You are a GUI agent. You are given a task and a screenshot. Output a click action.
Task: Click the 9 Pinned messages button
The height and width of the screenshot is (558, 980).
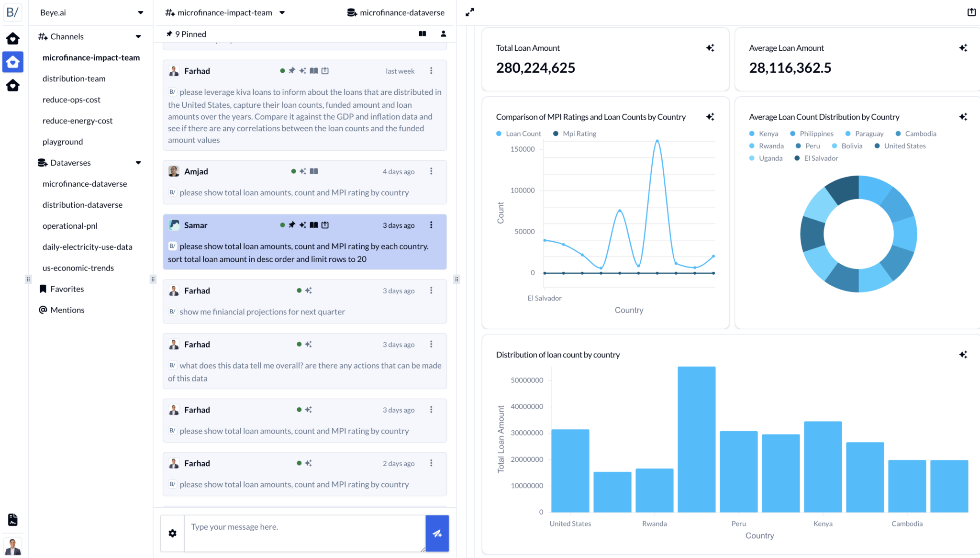186,33
